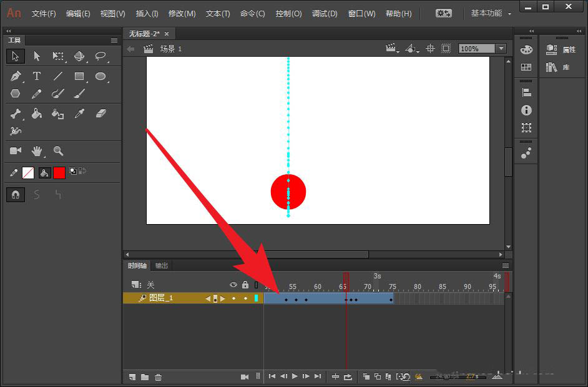
Task: Select the Eyedropper tool
Action: [x=79, y=114]
